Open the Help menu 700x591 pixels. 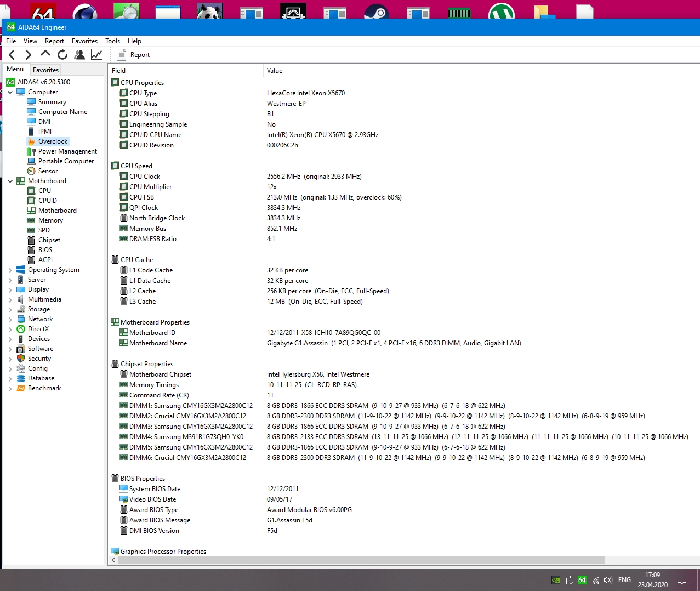pos(134,41)
